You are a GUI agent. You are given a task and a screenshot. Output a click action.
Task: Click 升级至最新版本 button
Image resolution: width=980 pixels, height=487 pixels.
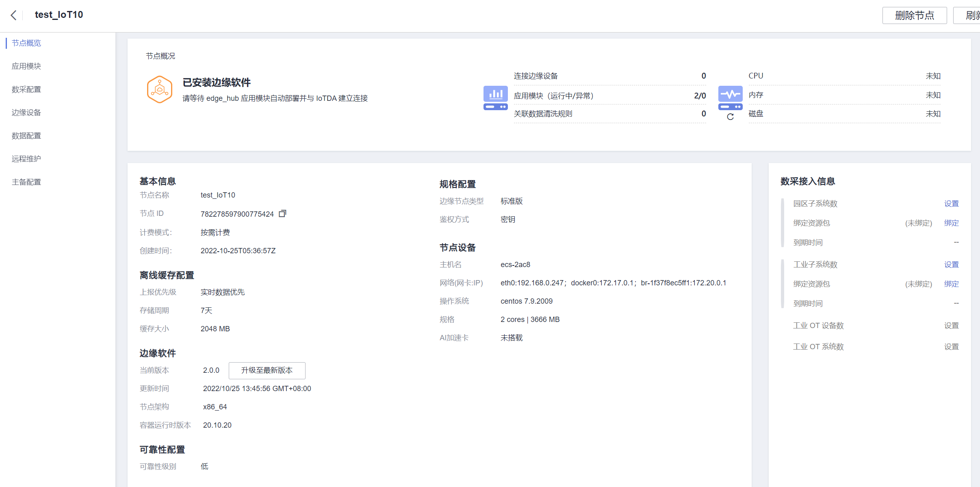click(267, 370)
